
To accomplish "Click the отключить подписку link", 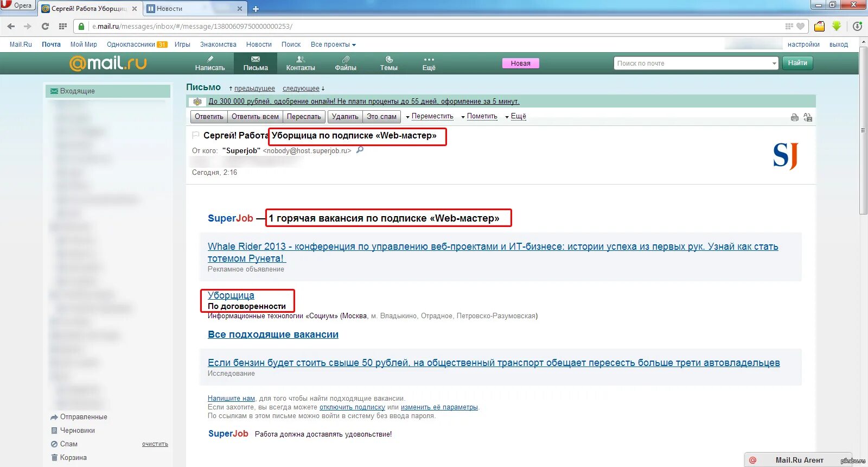I will [352, 407].
